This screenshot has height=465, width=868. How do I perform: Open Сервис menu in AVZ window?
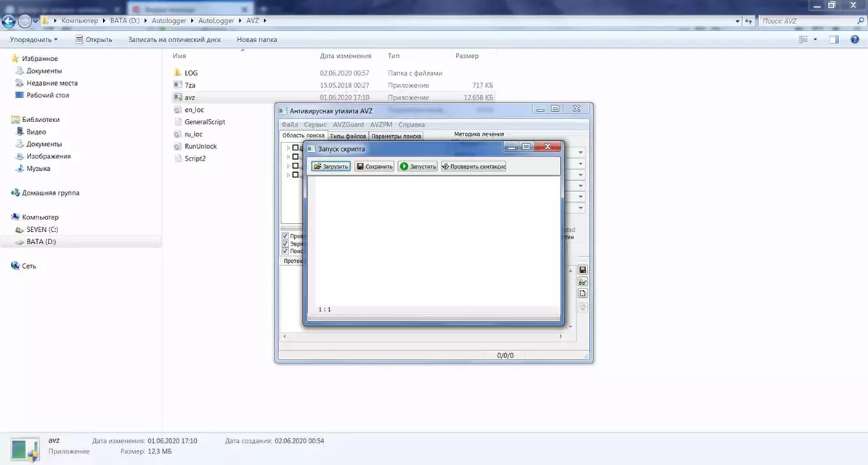(315, 124)
